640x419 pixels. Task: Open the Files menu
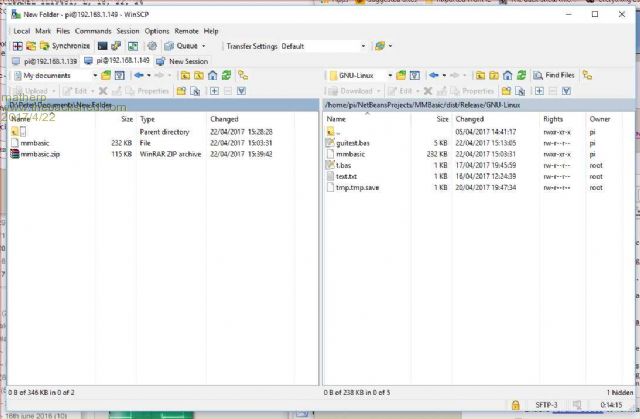[x=63, y=31]
